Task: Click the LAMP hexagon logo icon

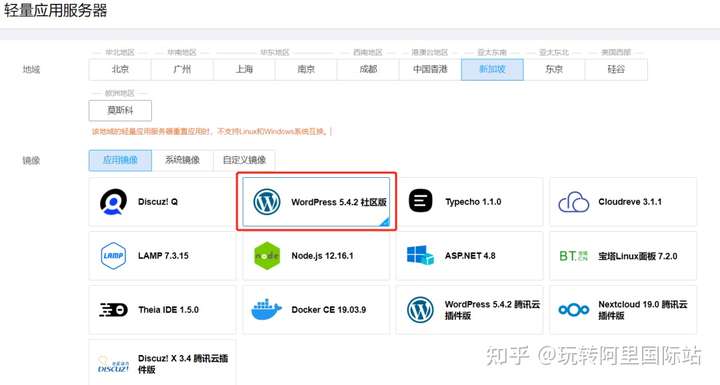Action: click(113, 255)
